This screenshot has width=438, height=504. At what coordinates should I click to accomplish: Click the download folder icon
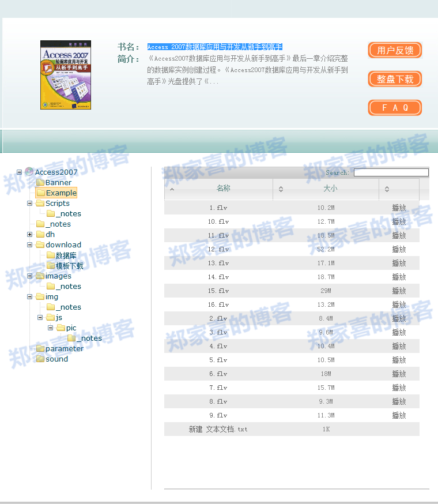click(x=40, y=245)
